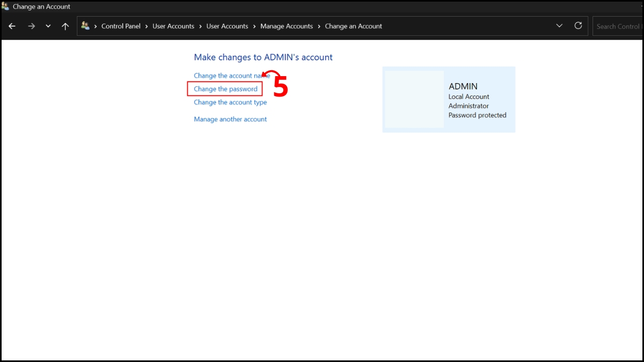Click the ADMIN account picture
Screen dimensions: 644x362
pyautogui.click(x=414, y=99)
